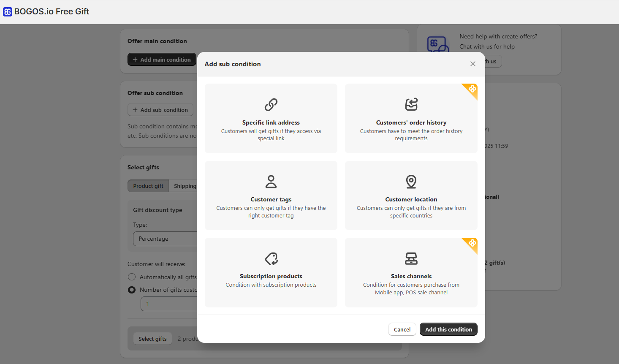619x364 pixels.
Task: Click the Offer sub condition heading
Action: [x=155, y=93]
